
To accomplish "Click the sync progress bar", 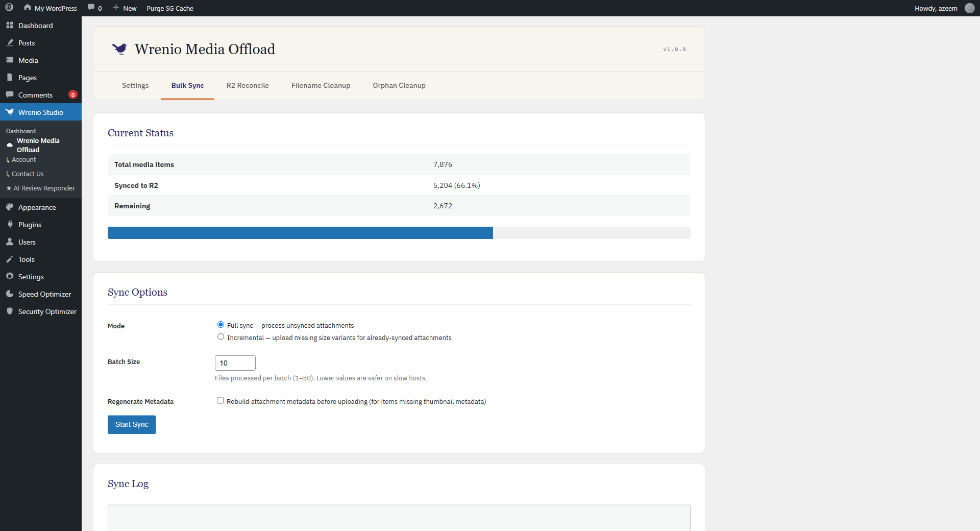I will tap(399, 233).
